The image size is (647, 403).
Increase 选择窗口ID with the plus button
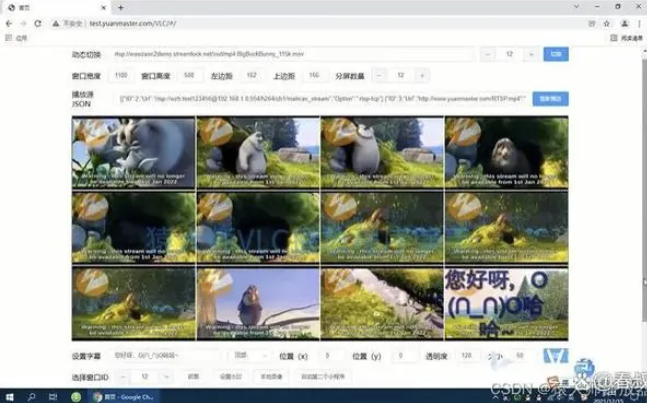coord(166,377)
